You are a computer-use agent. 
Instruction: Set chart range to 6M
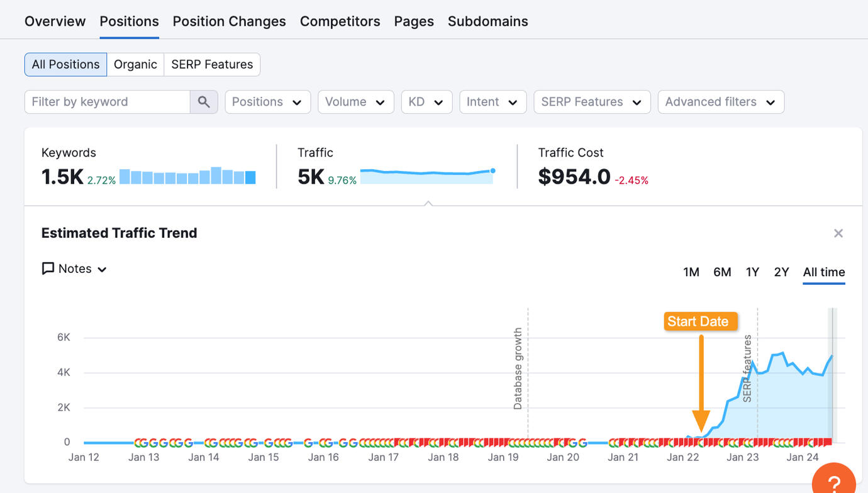pyautogui.click(x=722, y=272)
